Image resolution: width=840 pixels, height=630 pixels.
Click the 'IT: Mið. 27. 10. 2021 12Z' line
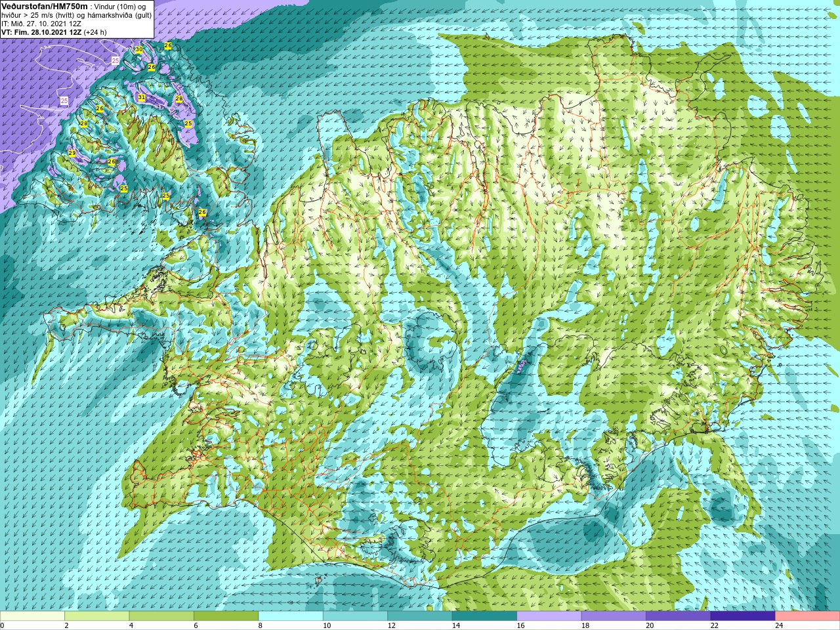pyautogui.click(x=41, y=23)
